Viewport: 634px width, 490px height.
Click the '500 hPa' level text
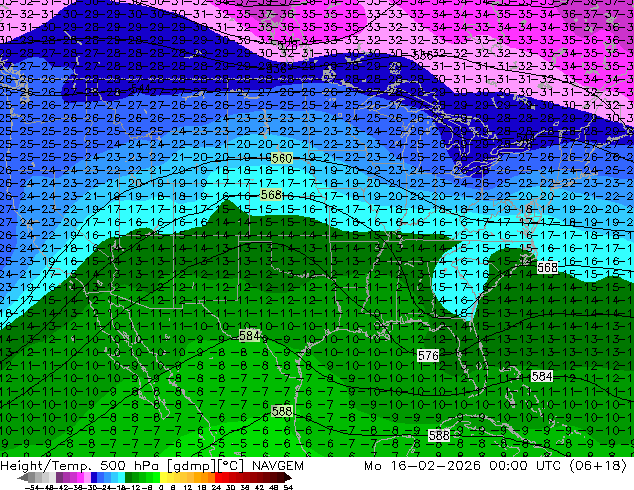coord(129,466)
